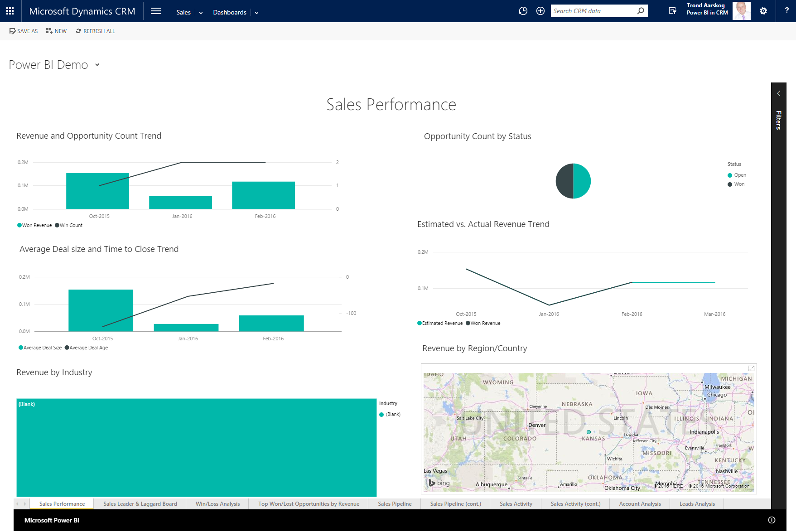Image resolution: width=796 pixels, height=532 pixels.
Task: Click the Estimated vs. Actual Revenue Trend title
Action: pyautogui.click(x=483, y=224)
